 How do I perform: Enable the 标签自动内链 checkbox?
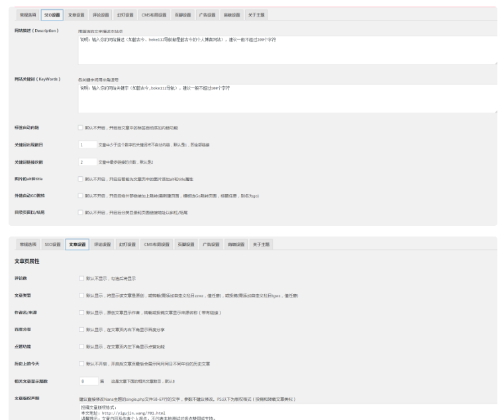click(81, 127)
